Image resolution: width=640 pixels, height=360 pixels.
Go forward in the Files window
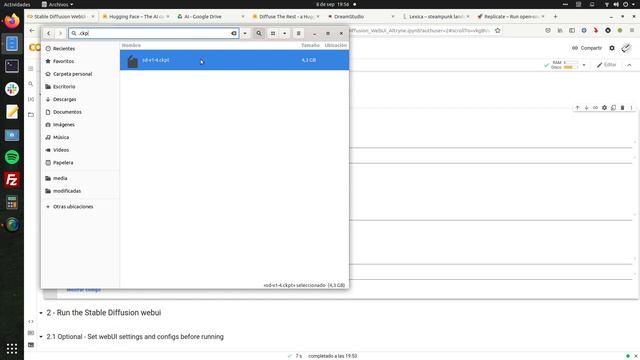60,33
